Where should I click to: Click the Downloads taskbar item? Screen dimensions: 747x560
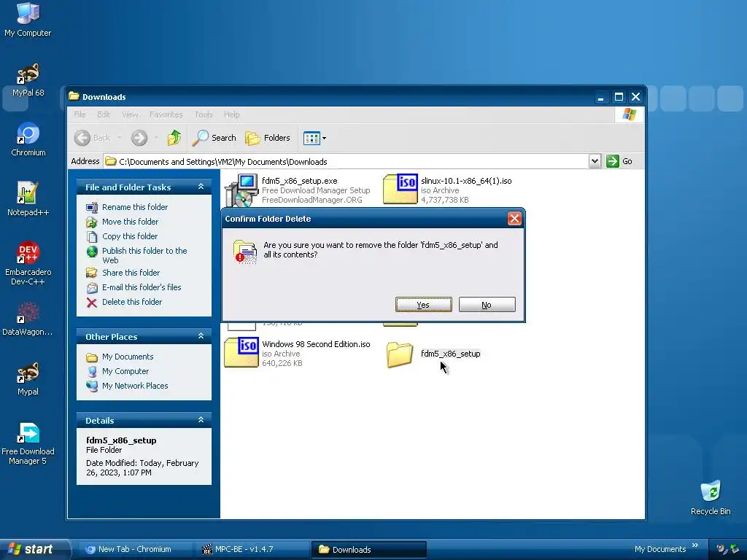point(368,549)
